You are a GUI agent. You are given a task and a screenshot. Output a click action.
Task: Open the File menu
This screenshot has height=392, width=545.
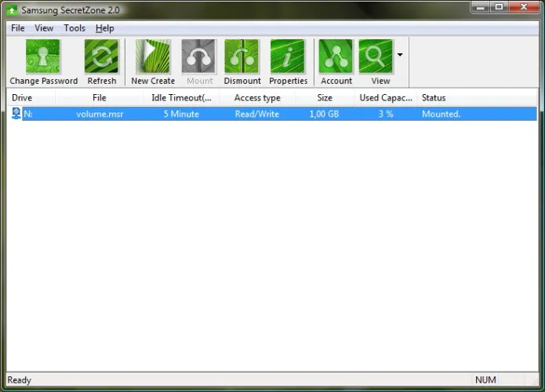pos(18,28)
